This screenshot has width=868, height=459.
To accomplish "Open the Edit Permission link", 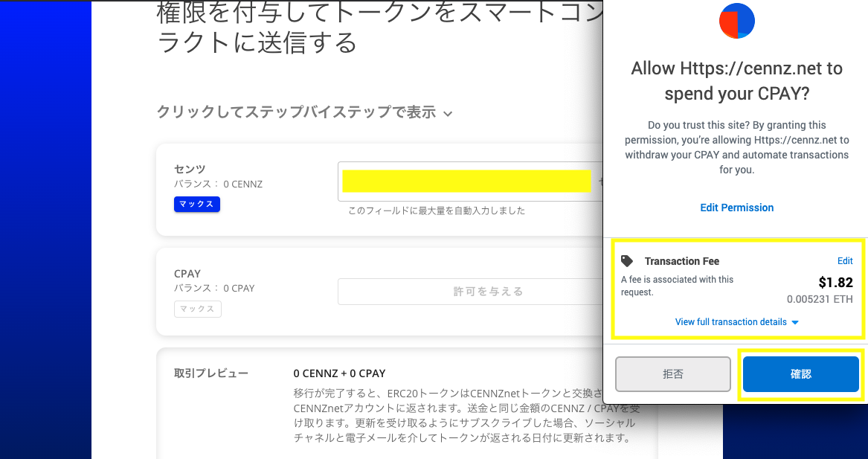I will pos(736,208).
